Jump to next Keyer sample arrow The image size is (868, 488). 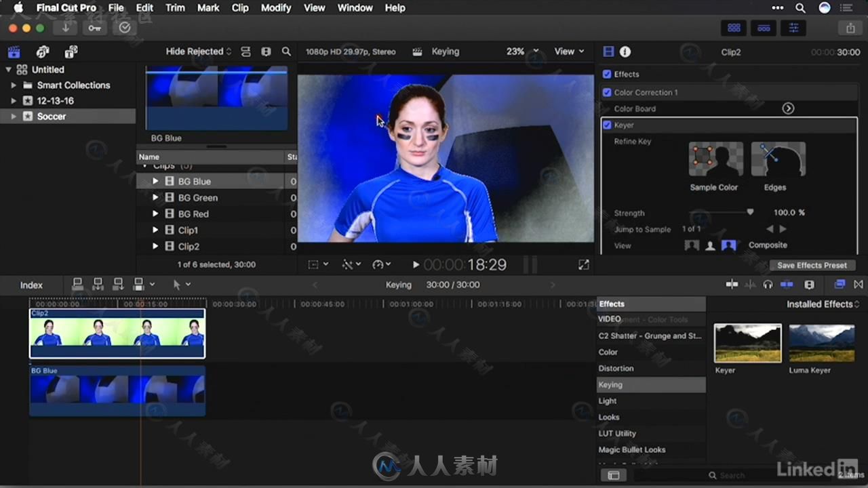[x=783, y=229]
